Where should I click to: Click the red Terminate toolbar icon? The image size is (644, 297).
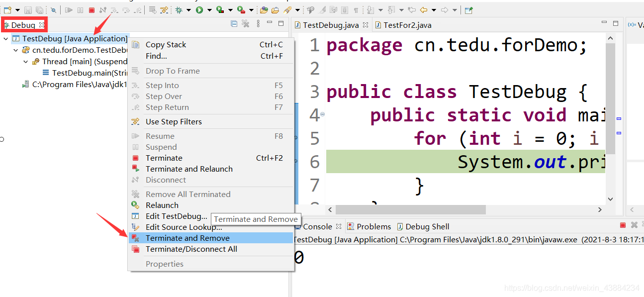click(x=92, y=10)
